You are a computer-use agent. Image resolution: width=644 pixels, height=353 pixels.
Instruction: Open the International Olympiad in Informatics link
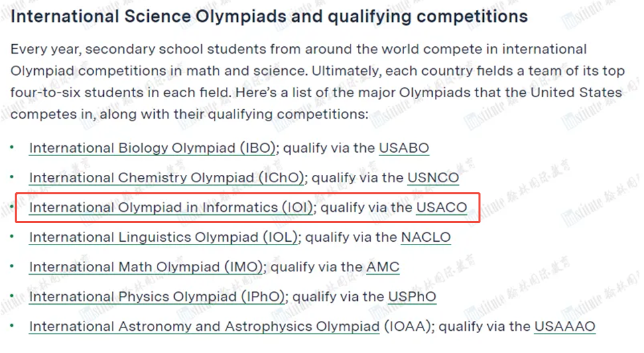point(171,207)
